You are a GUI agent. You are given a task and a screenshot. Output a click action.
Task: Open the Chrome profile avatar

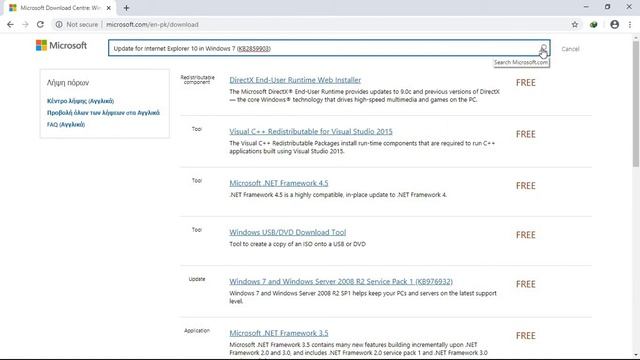point(614,24)
